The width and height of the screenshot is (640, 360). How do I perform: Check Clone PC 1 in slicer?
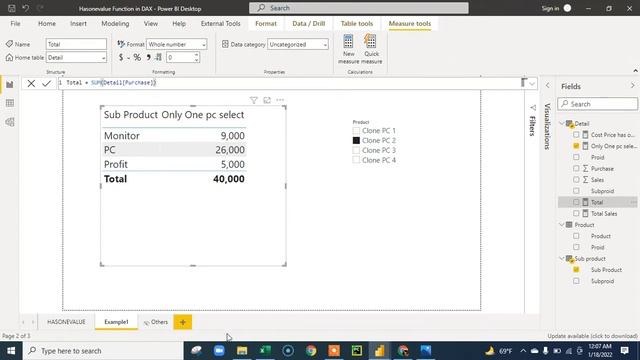356,131
